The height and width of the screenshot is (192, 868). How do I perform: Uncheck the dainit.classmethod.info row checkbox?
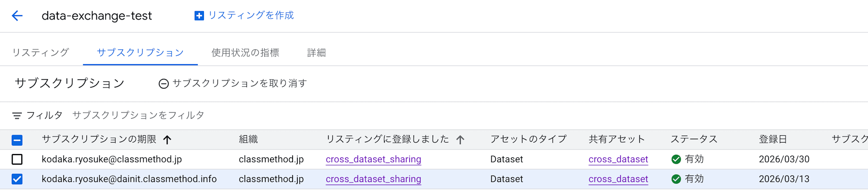(x=17, y=179)
